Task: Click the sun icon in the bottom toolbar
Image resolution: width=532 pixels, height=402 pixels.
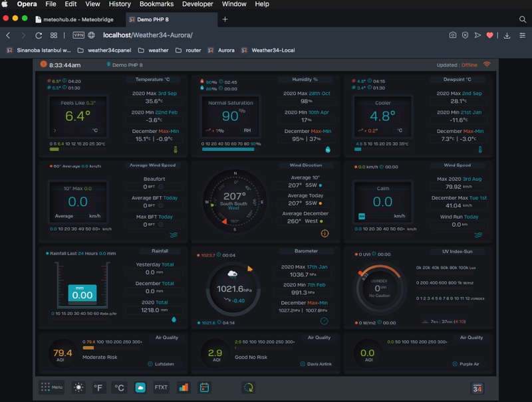Action: (78, 387)
